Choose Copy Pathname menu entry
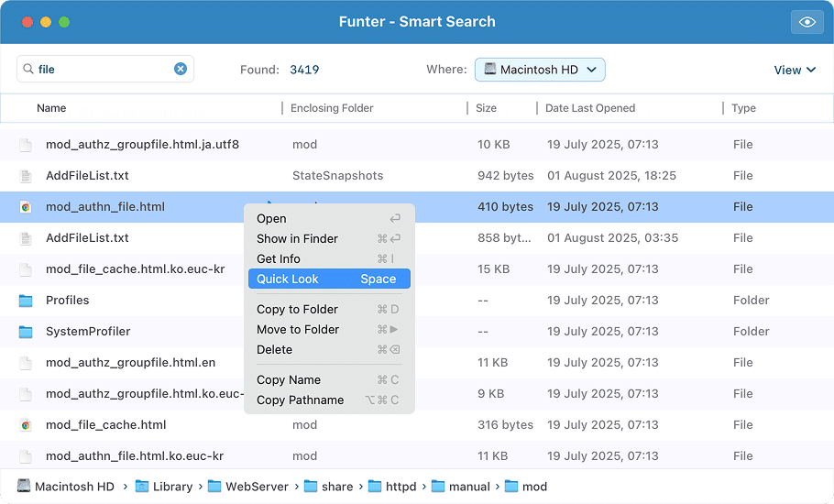 pyautogui.click(x=329, y=400)
